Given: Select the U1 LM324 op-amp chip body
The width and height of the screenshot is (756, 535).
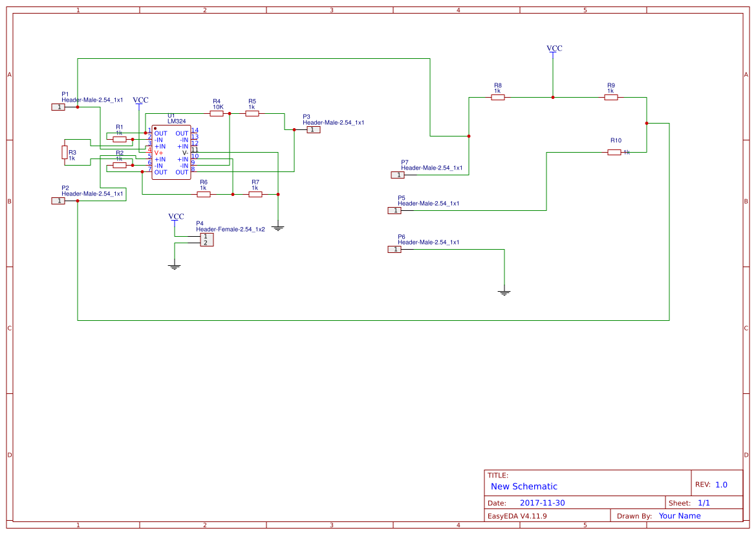Looking at the screenshot, I should [171, 153].
